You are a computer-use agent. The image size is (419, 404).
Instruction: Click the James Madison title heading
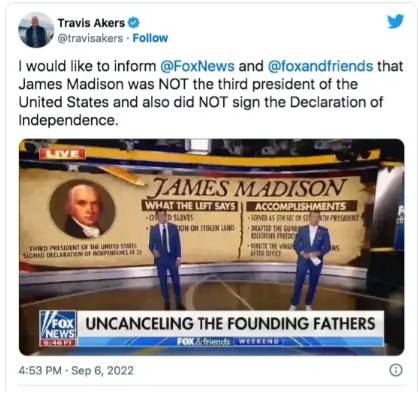coord(249,188)
